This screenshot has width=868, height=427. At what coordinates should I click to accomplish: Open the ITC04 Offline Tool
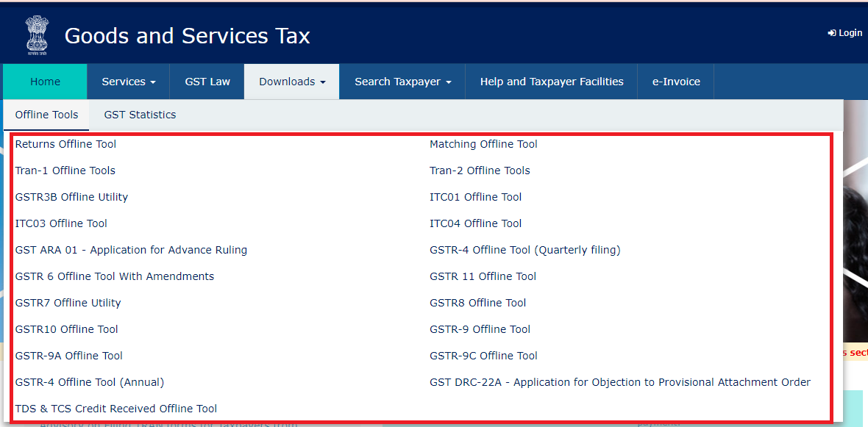pos(475,223)
